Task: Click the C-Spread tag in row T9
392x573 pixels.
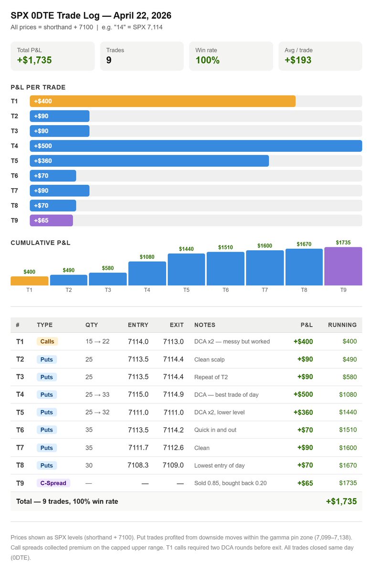Action: [x=53, y=483]
